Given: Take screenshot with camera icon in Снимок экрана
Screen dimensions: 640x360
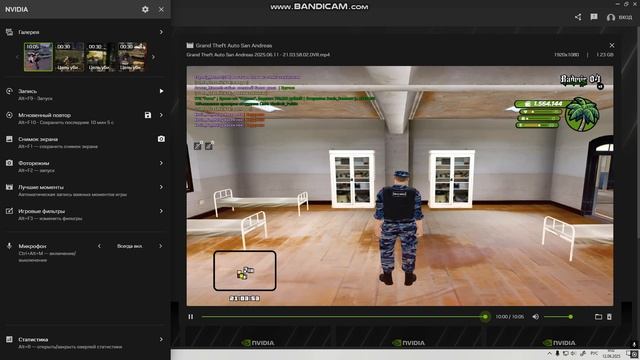Looking at the screenshot, I should [x=161, y=139].
